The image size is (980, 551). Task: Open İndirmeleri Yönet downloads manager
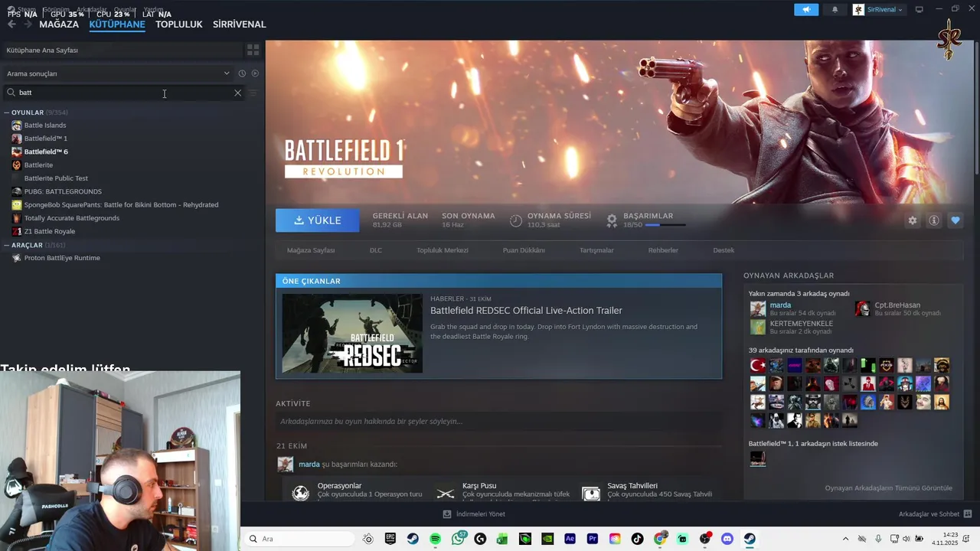point(474,514)
